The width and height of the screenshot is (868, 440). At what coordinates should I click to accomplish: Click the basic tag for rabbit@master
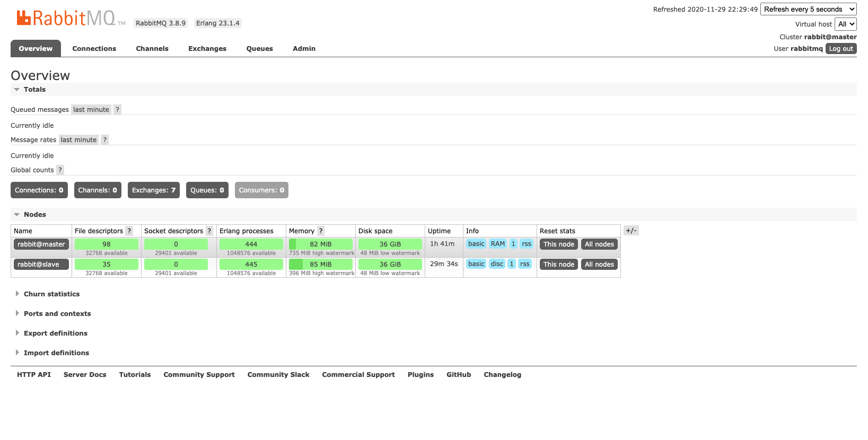coord(476,244)
